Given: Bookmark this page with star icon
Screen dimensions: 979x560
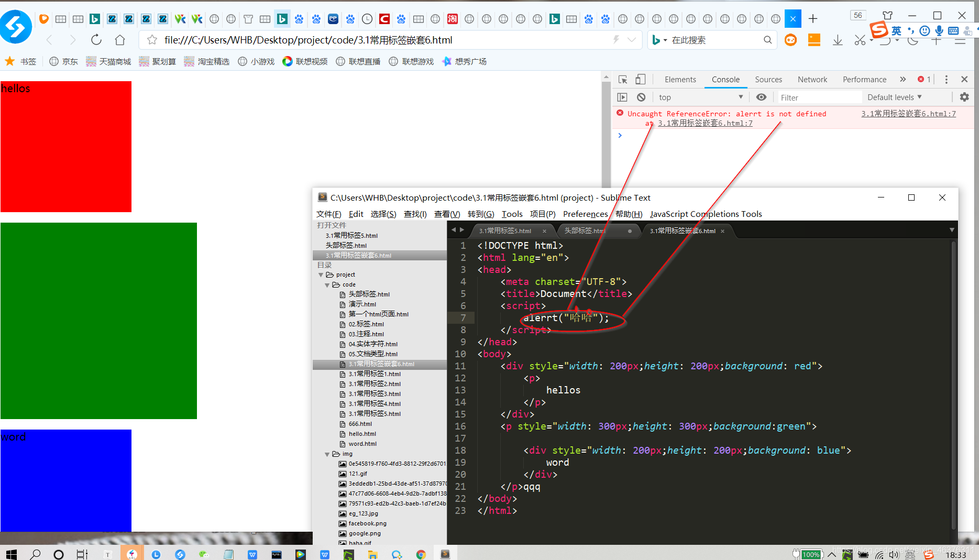Looking at the screenshot, I should [152, 40].
